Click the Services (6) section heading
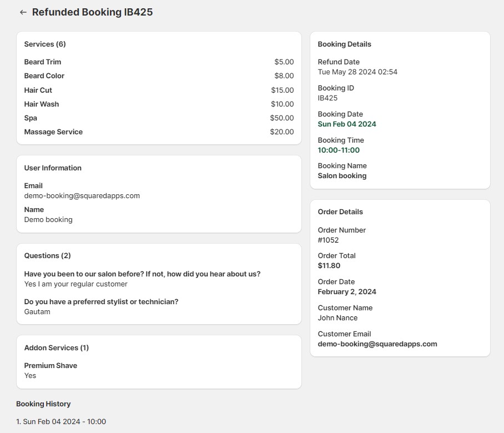The height and width of the screenshot is (433, 504). point(45,44)
